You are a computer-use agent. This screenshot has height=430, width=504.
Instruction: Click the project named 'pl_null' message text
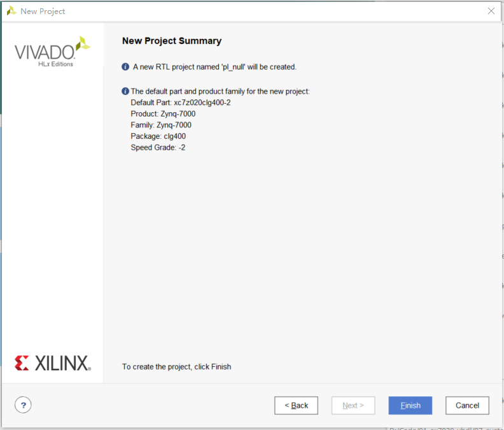tap(214, 67)
